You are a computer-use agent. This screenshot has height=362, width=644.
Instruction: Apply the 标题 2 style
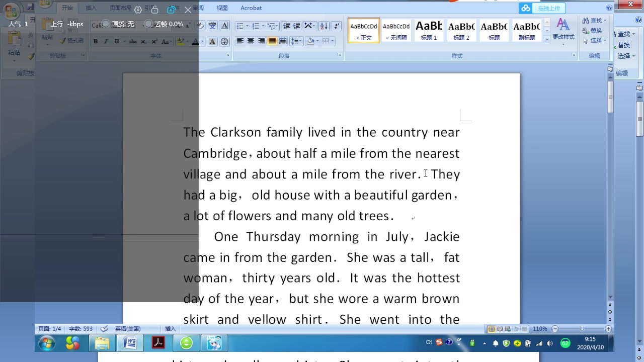click(461, 31)
